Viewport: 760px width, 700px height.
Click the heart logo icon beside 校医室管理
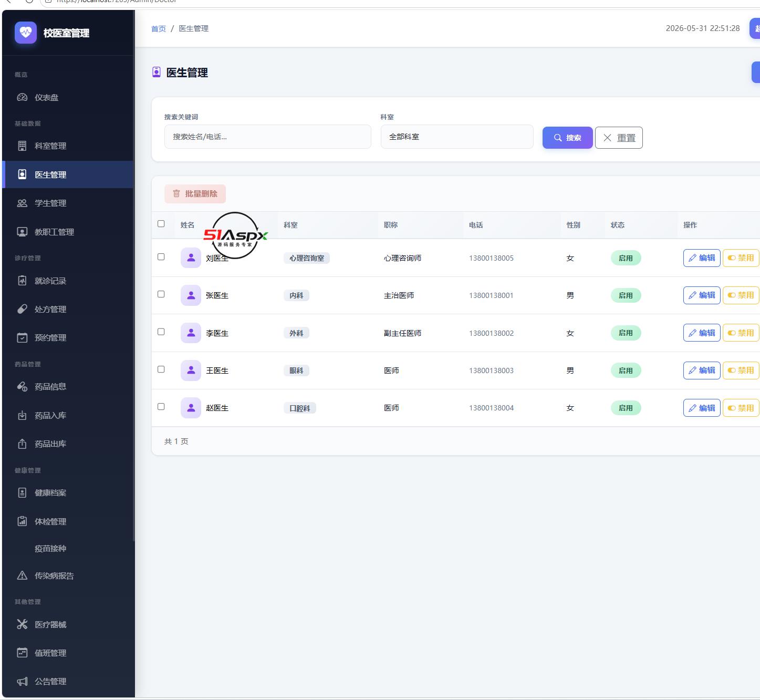[26, 33]
